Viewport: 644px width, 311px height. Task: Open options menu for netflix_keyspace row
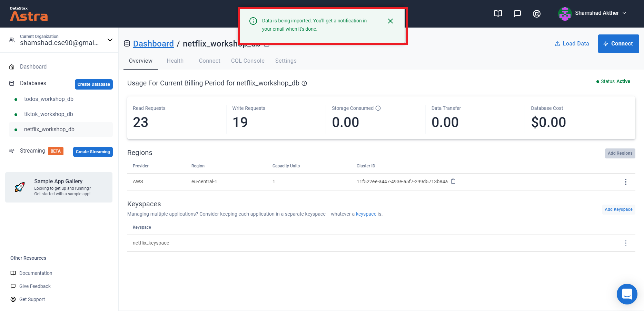625,243
